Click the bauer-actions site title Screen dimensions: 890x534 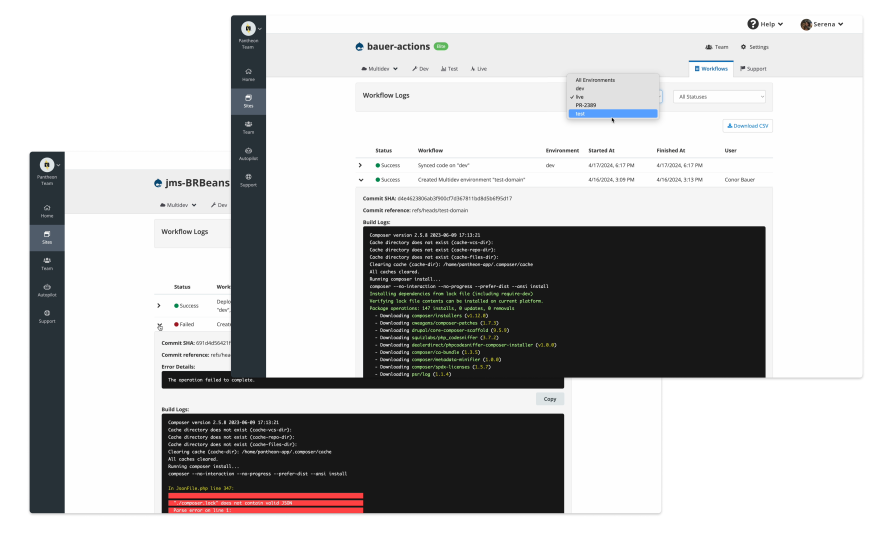click(398, 47)
